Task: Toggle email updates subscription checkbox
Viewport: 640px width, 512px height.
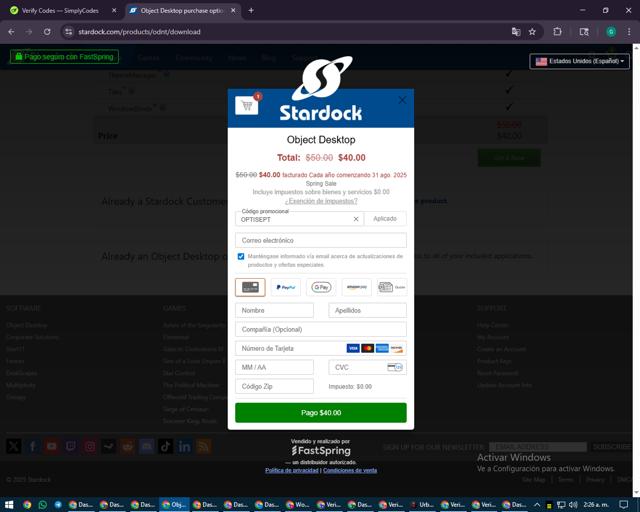Action: pos(241,256)
